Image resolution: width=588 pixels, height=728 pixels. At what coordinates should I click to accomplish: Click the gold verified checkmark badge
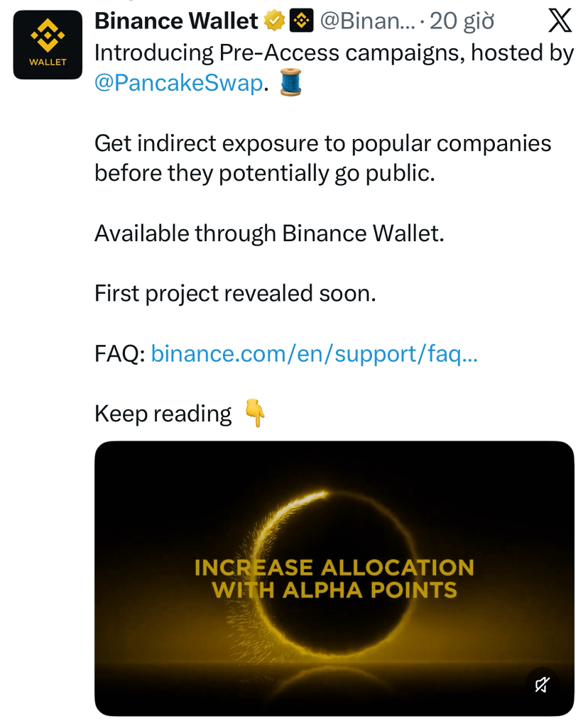(x=274, y=21)
